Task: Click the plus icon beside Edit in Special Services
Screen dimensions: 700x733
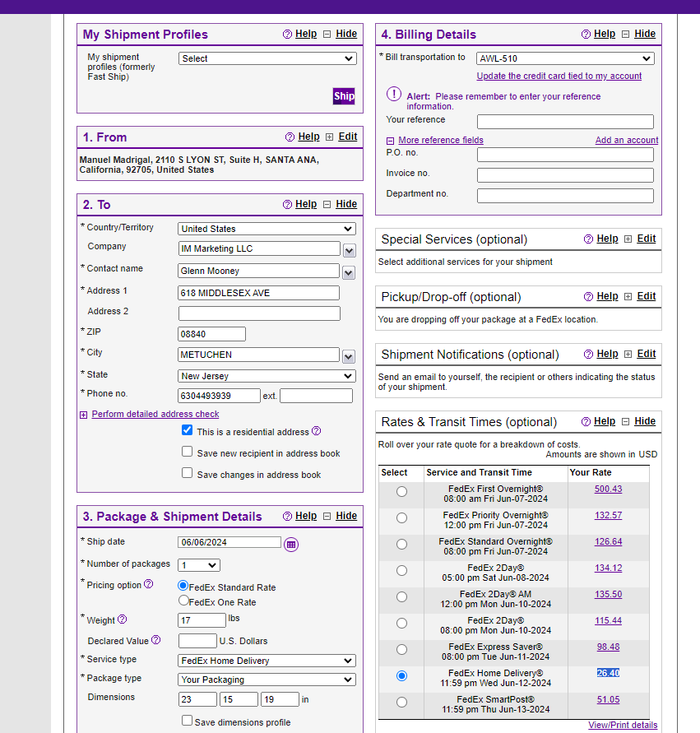Action: point(628,239)
